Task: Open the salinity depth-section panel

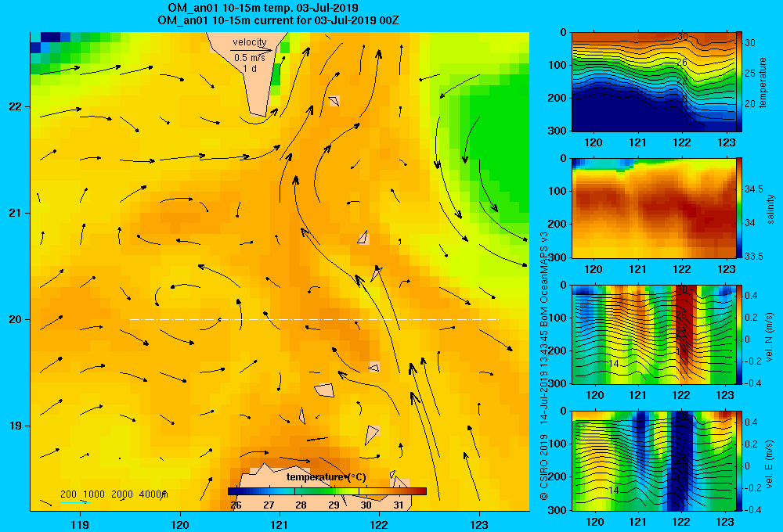Action: (653, 208)
